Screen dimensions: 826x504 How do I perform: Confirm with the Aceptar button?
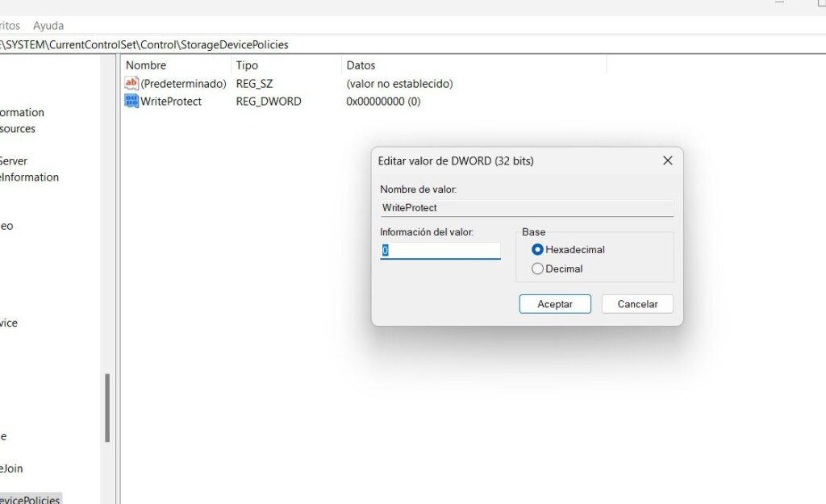555,304
